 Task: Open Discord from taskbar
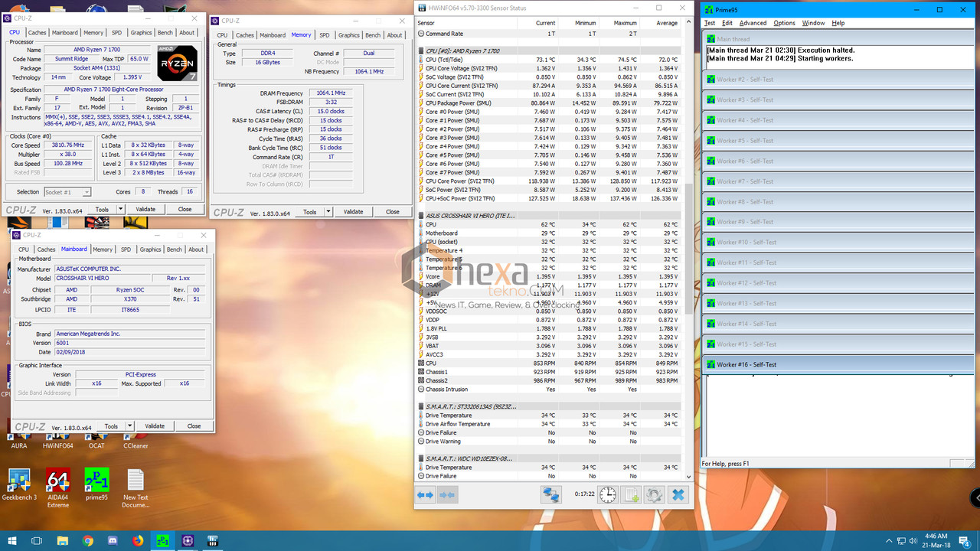pos(113,540)
